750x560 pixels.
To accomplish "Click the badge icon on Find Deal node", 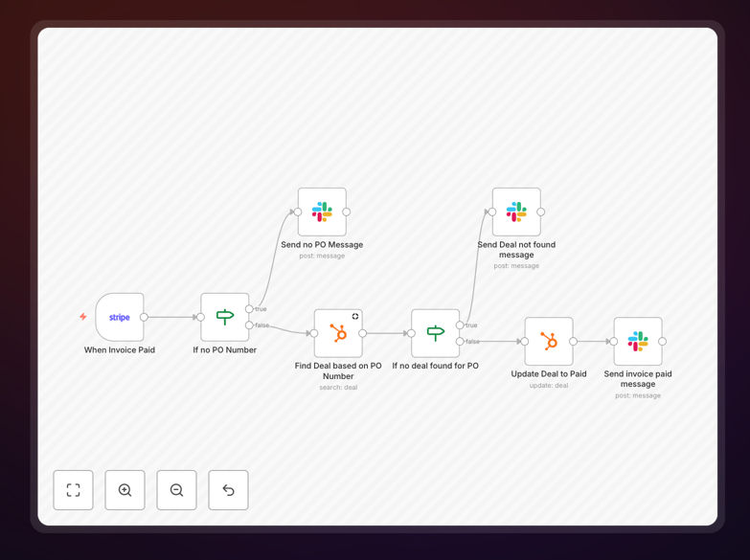I will (355, 316).
